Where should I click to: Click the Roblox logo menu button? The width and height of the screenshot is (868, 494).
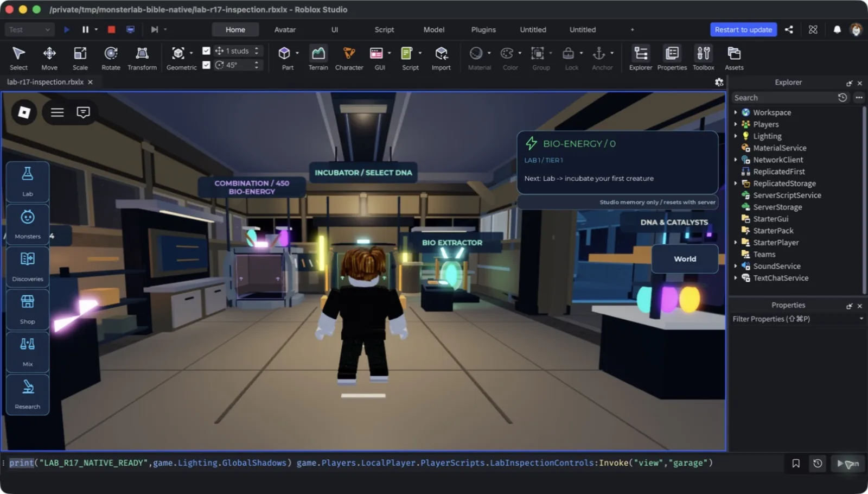(24, 112)
